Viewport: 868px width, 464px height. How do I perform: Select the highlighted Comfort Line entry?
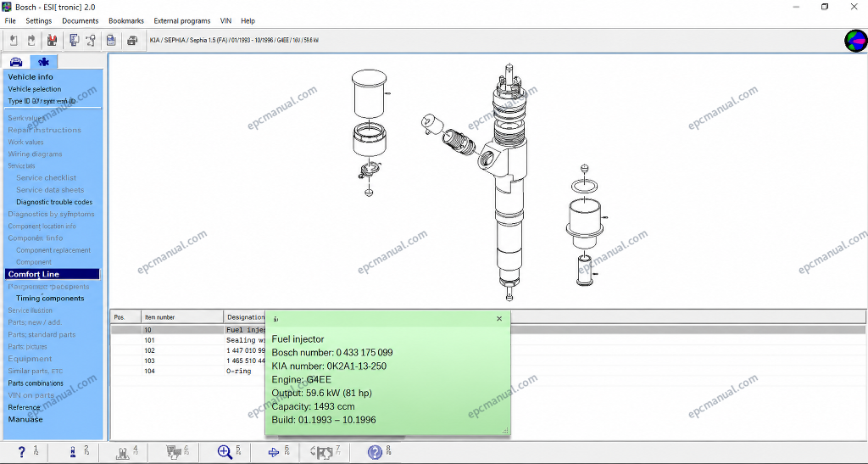pyautogui.click(x=53, y=274)
